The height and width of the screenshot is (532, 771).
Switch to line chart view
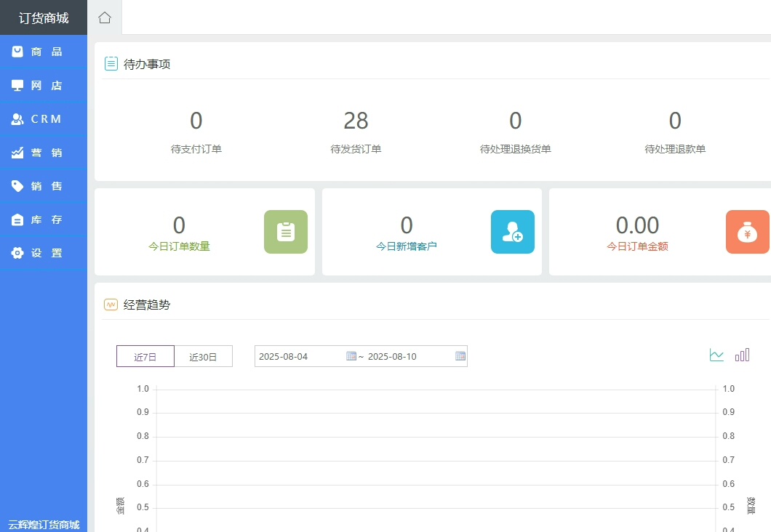[716, 355]
